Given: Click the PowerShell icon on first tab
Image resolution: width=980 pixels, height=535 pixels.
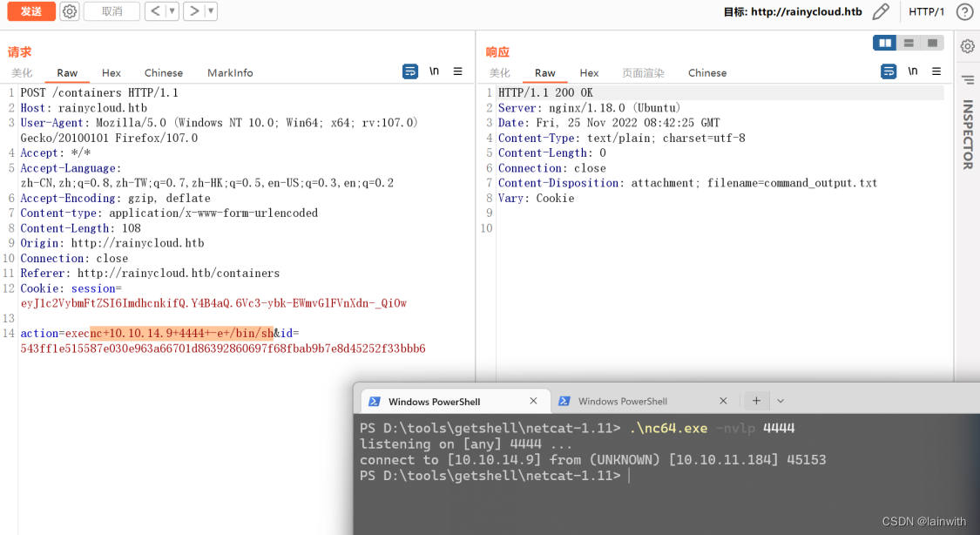Looking at the screenshot, I should point(375,401).
